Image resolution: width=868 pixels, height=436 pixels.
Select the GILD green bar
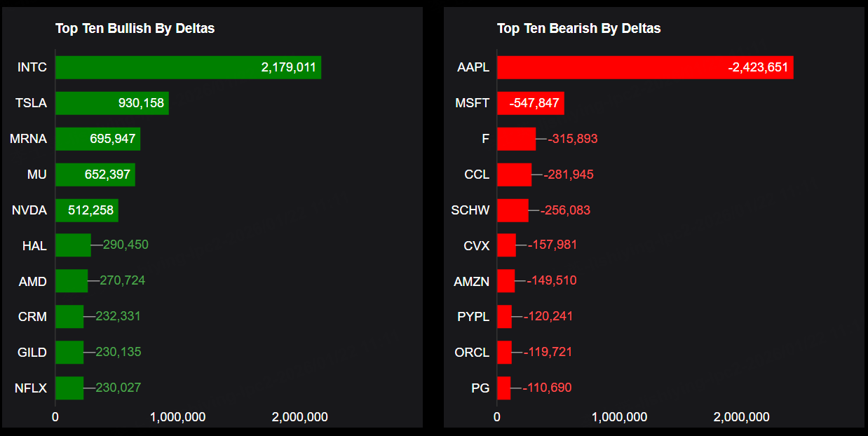point(69,352)
